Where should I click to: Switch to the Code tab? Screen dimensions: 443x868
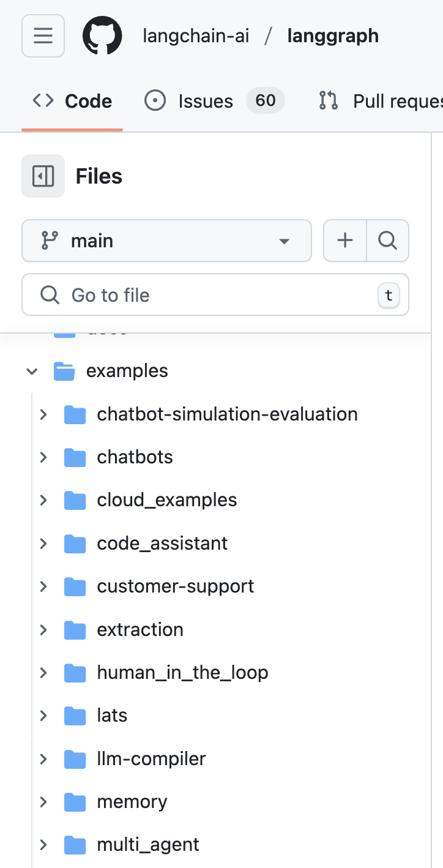(72, 101)
